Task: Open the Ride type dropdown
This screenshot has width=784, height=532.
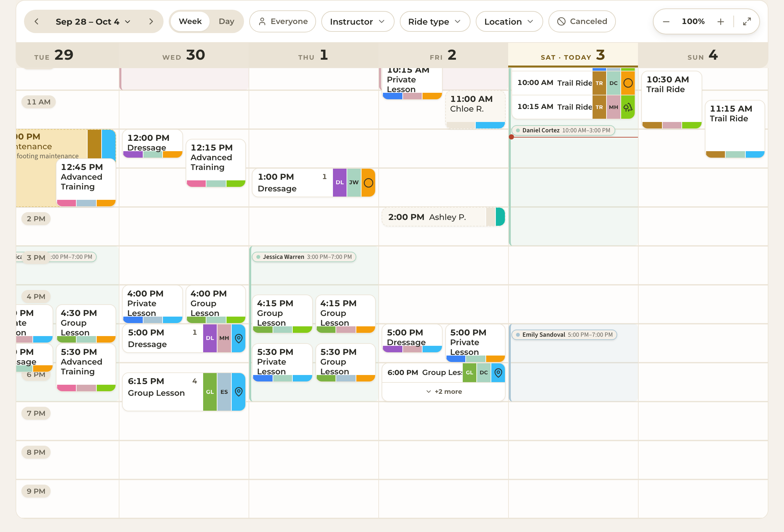Action: [435, 22]
